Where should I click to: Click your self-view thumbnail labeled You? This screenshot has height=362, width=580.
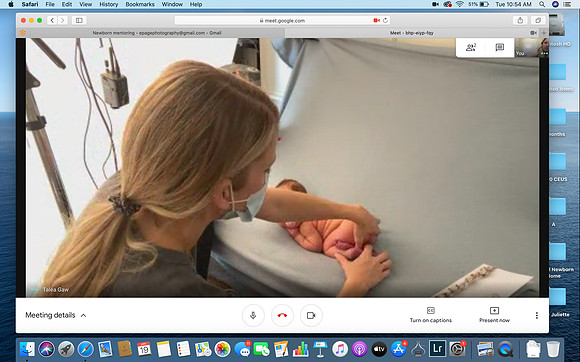(532, 47)
